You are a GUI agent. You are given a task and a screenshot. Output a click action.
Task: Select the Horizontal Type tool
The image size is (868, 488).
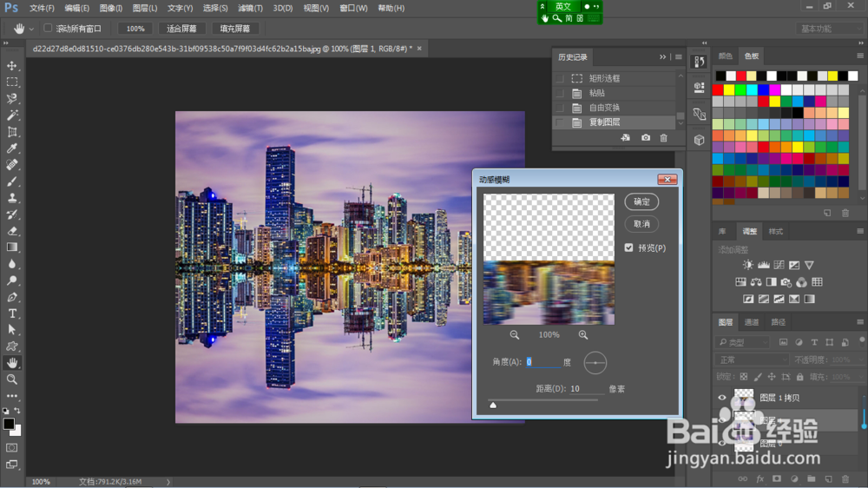[11, 313]
